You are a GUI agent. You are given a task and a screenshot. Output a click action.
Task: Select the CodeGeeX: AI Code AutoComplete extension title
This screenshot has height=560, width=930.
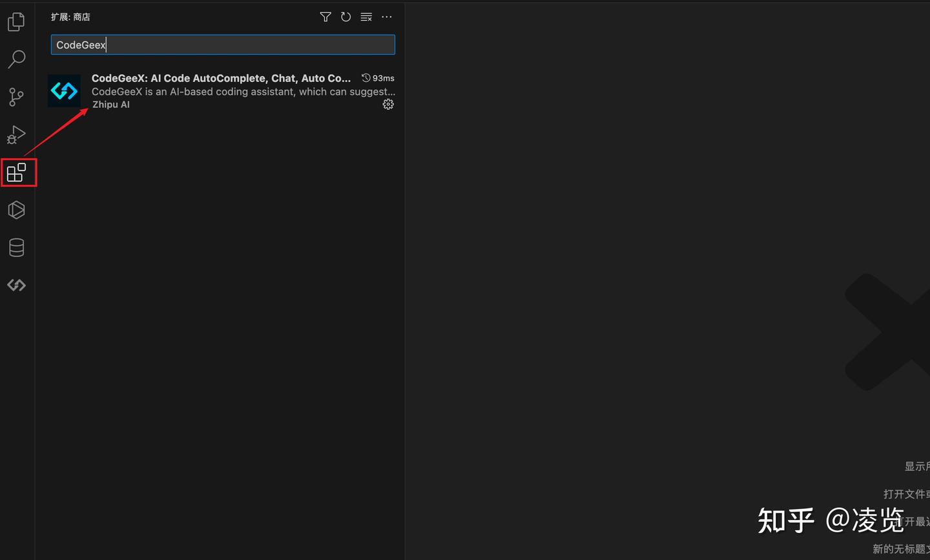(x=221, y=78)
